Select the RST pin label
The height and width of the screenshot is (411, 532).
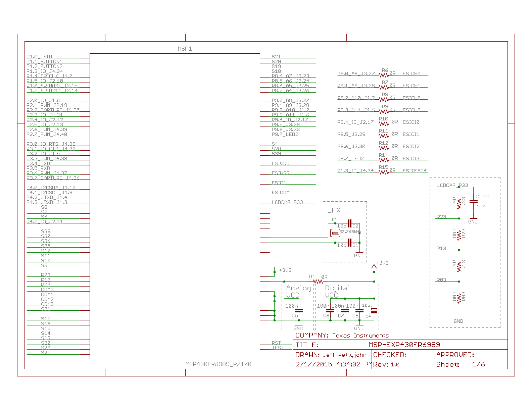[276, 343]
